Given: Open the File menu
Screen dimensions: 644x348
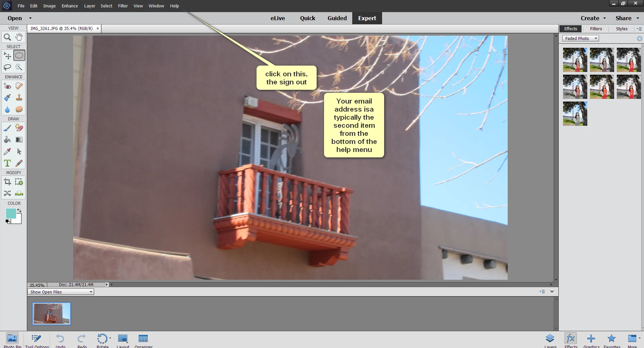Looking at the screenshot, I should (21, 6).
